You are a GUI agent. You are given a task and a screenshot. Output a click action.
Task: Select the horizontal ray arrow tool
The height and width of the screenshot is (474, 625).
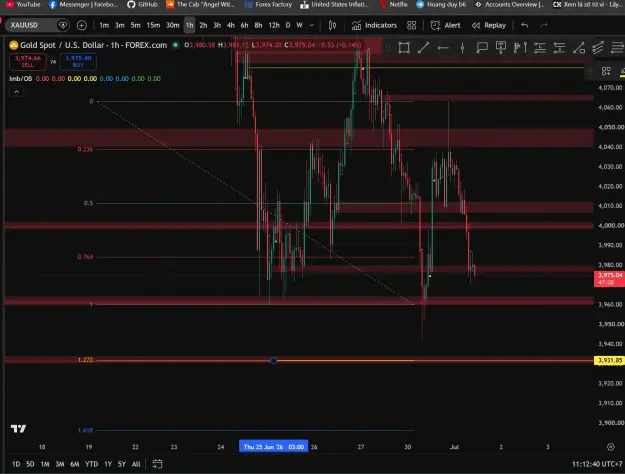coord(443,48)
